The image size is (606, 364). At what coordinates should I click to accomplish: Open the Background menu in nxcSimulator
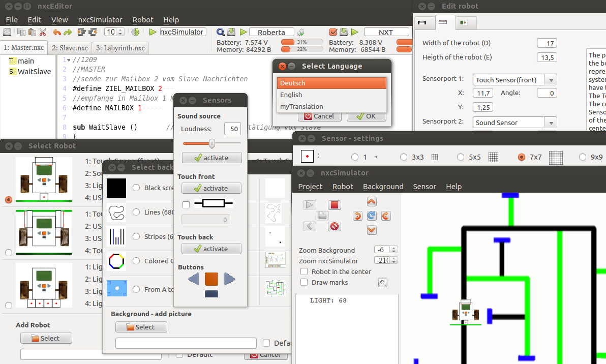[x=383, y=187]
